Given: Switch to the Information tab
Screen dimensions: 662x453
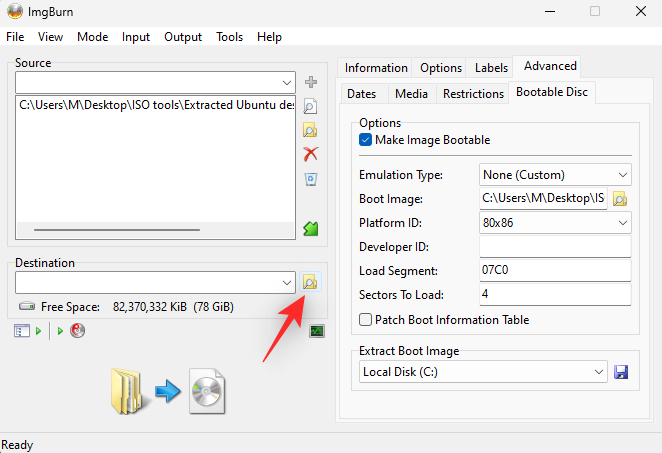Looking at the screenshot, I should point(376,68).
